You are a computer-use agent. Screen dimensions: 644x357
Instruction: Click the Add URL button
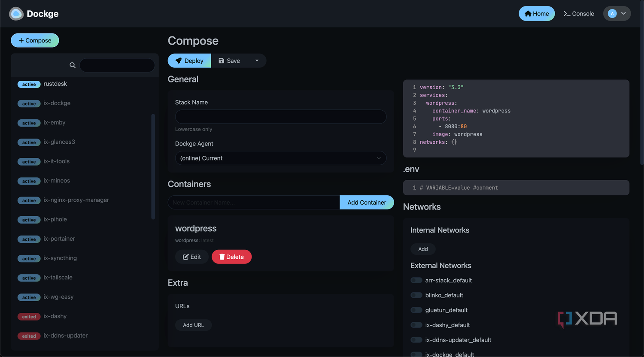193,325
